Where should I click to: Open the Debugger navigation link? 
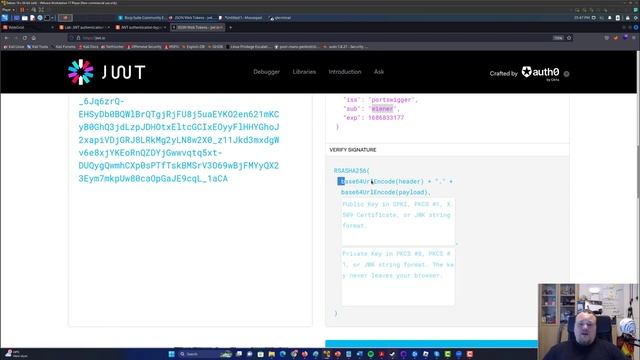click(266, 72)
